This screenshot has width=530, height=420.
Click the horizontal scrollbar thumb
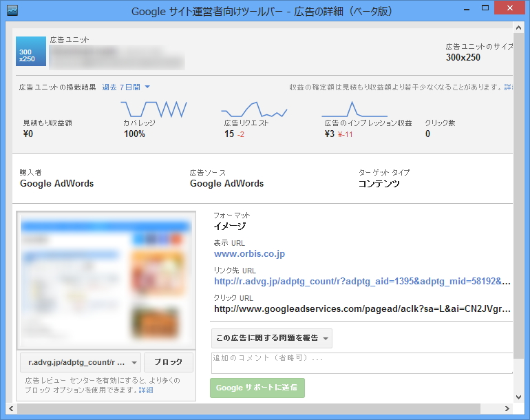click(x=248, y=408)
